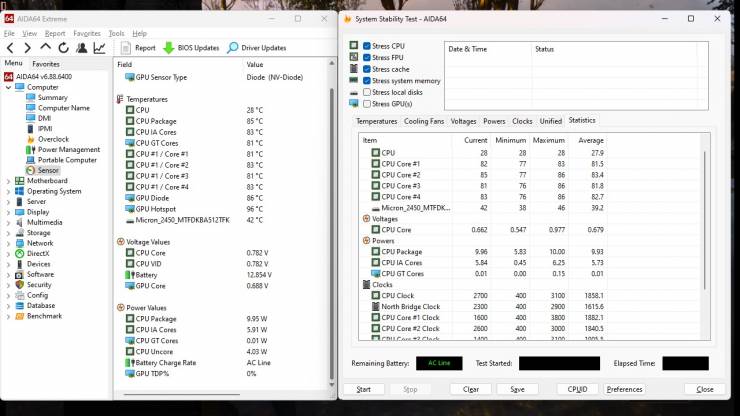
Task: Click the Close button in Stability Test
Action: coord(705,389)
